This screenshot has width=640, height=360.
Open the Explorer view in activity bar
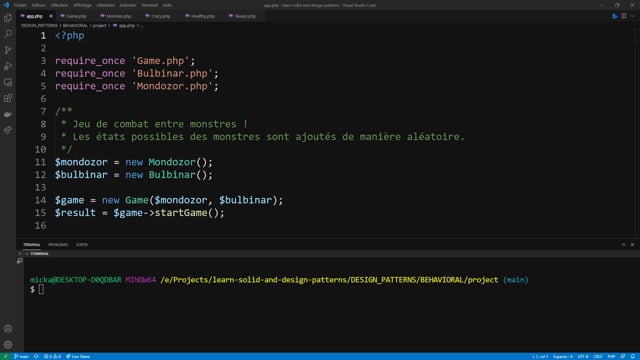tap(8, 18)
